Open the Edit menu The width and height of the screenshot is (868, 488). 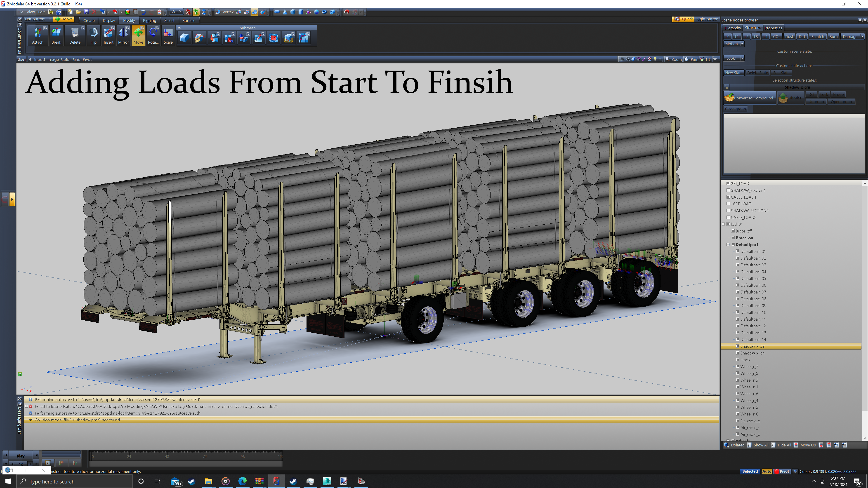41,12
